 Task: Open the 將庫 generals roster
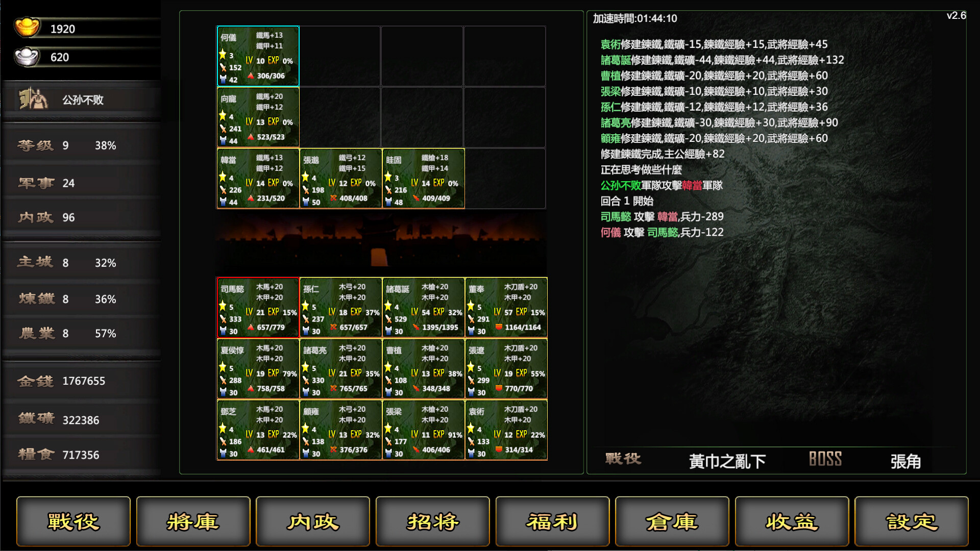[193, 521]
